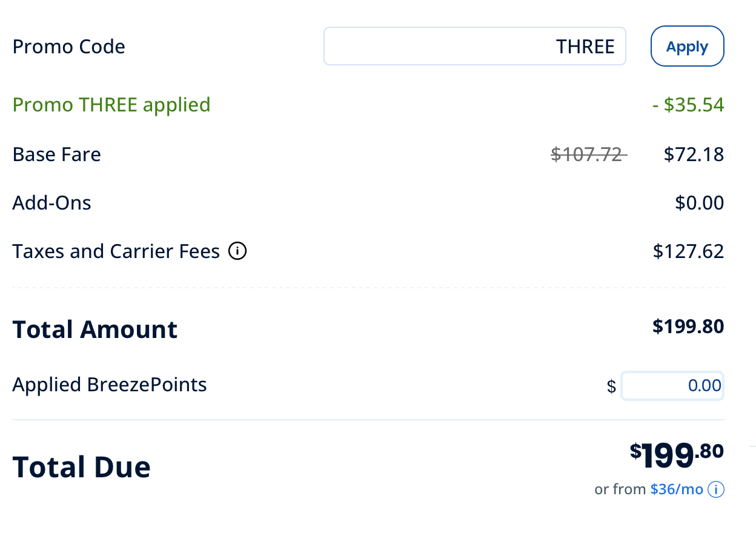Viewport: 756px width, 533px height.
Task: Click the Applied BreezePoints amount field
Action: [672, 385]
